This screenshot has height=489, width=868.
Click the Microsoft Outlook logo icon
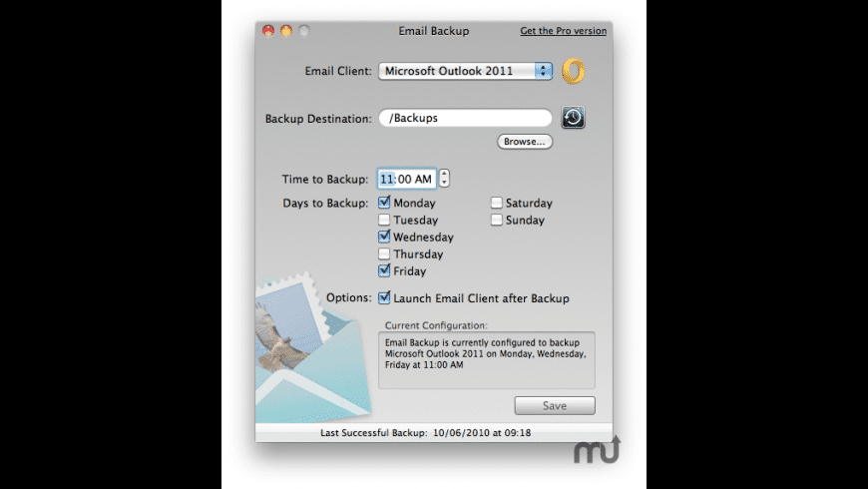pyautogui.click(x=573, y=72)
